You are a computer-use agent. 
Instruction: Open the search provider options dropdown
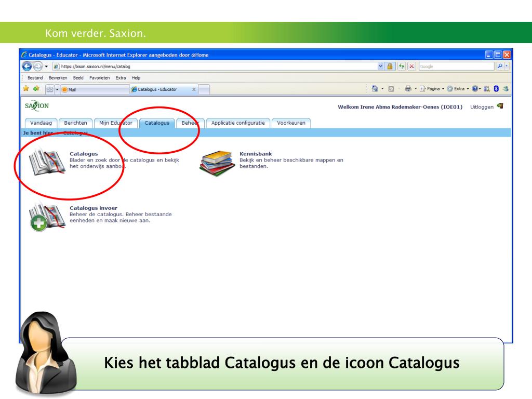point(507,66)
